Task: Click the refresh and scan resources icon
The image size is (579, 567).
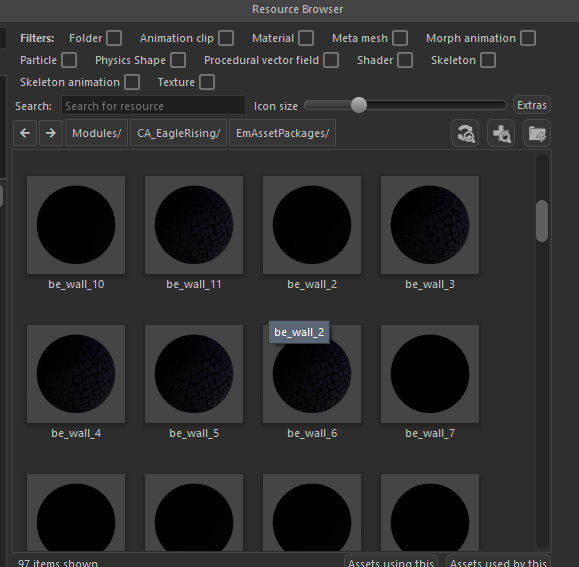Action: click(465, 133)
